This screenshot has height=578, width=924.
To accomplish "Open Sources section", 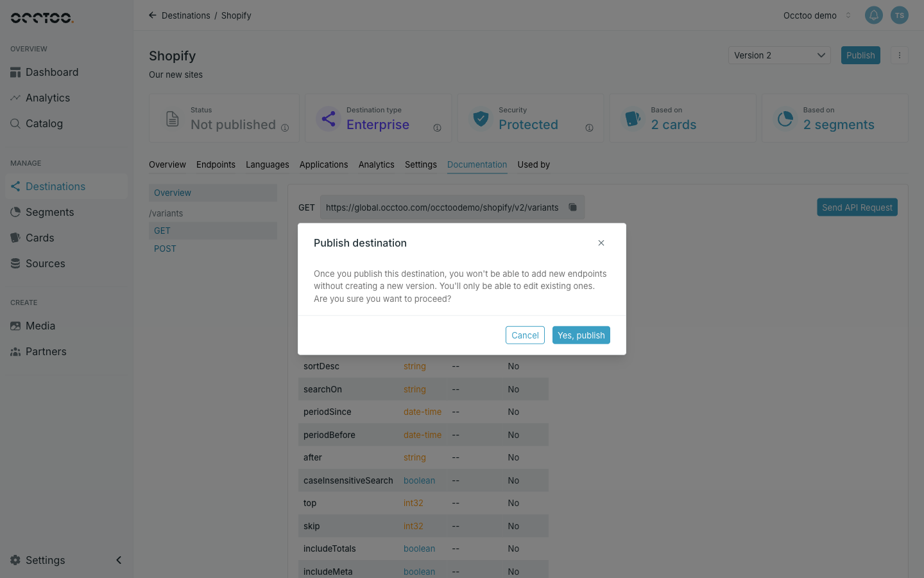I will 66,263.
